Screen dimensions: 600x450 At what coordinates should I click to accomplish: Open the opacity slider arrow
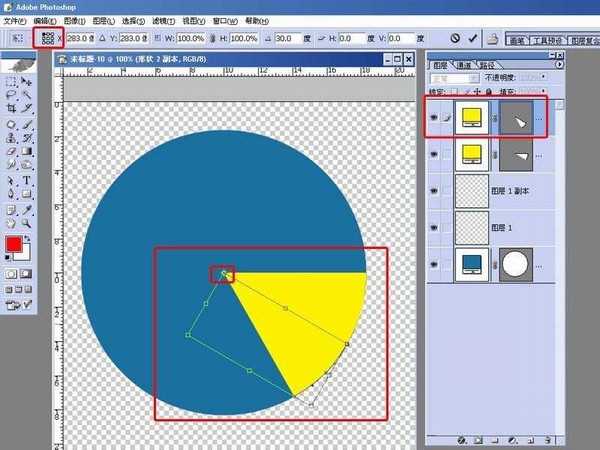(x=543, y=77)
